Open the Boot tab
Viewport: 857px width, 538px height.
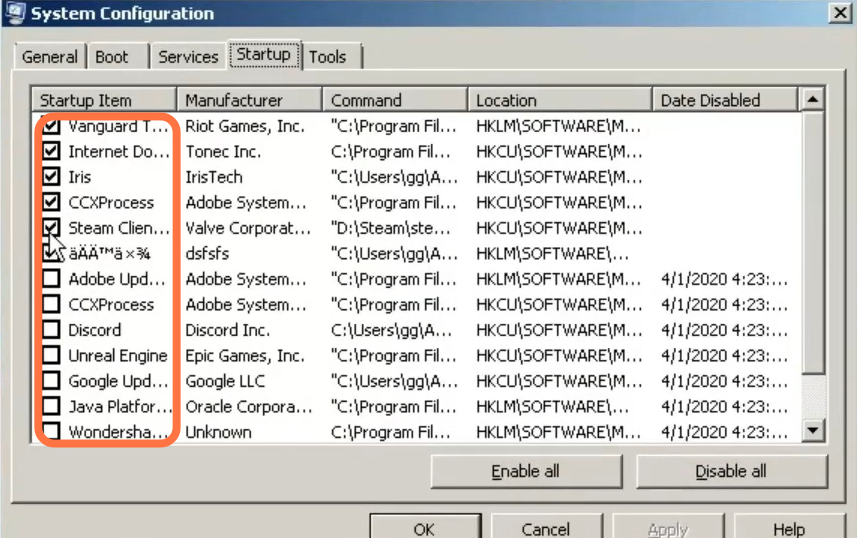(118, 56)
